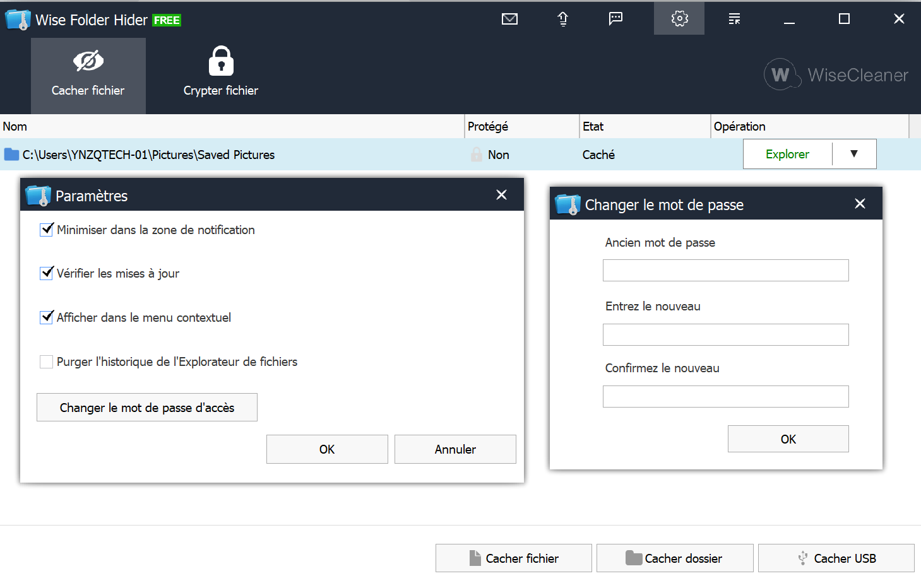Screen dimensions: 921x588
Task: Click the green FREE badge
Action: coord(167,20)
